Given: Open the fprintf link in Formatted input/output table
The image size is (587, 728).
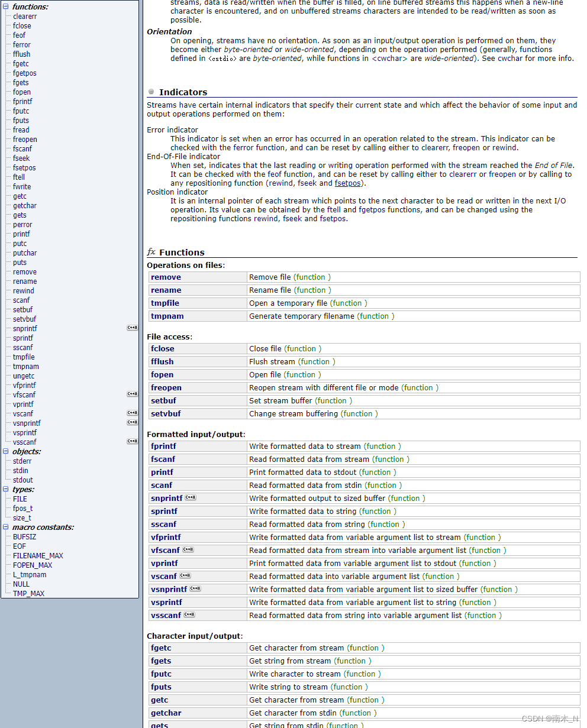Looking at the screenshot, I should point(163,446).
